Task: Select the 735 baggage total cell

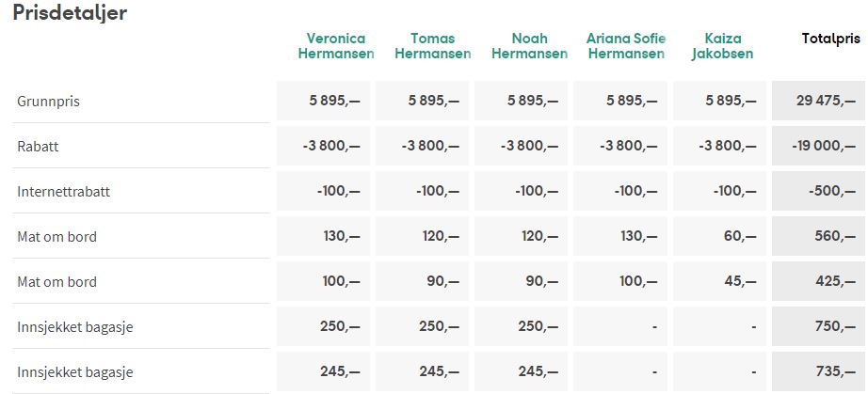Action: coord(818,371)
